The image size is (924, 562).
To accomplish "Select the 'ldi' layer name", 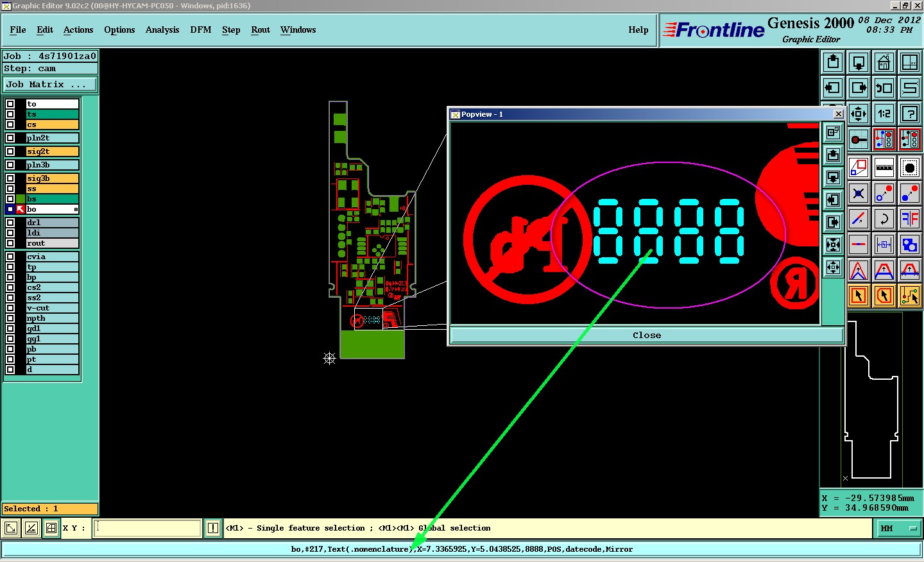I will pos(53,233).
